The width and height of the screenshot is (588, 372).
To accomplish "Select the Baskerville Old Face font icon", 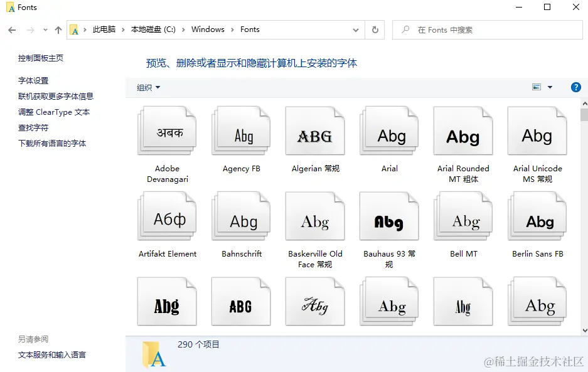I will [x=315, y=216].
